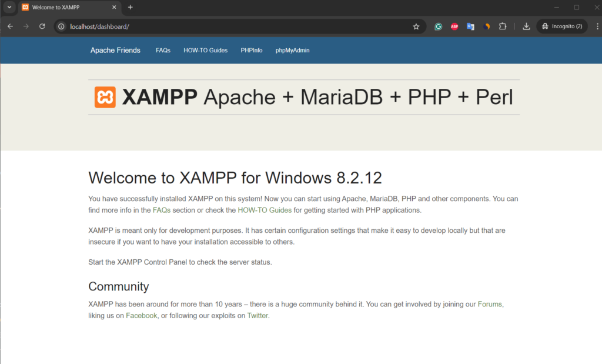The height and width of the screenshot is (364, 602).
Task: Go back to the previous page
Action: tap(11, 26)
